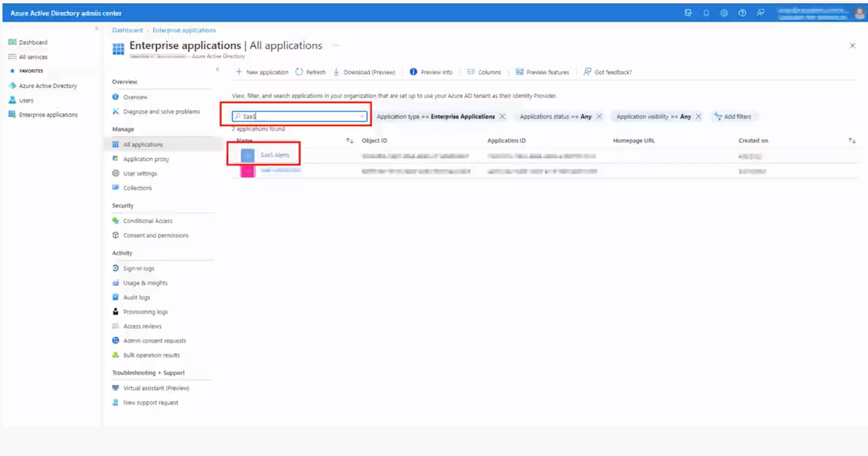Close the Enterprise applications blade

853,45
